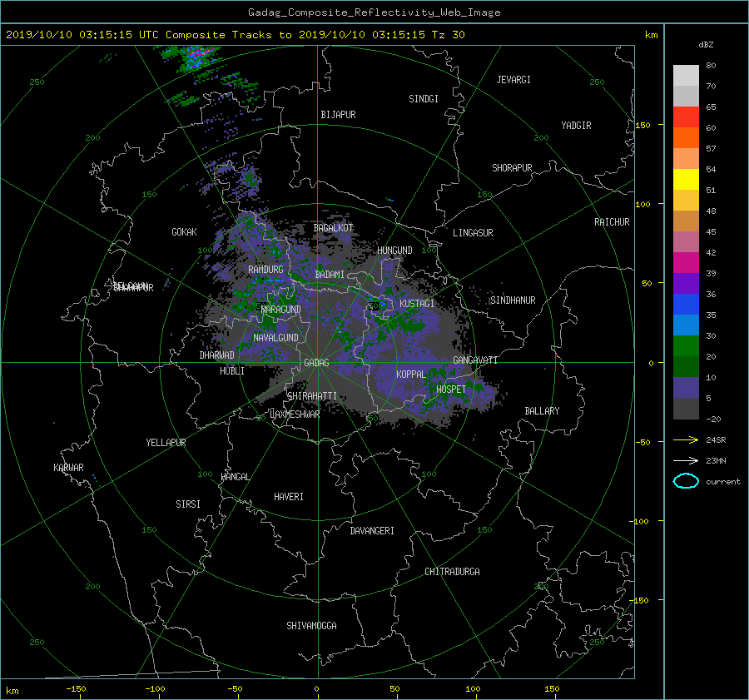
Task: Click the GOKAK city label
Action: [184, 232]
